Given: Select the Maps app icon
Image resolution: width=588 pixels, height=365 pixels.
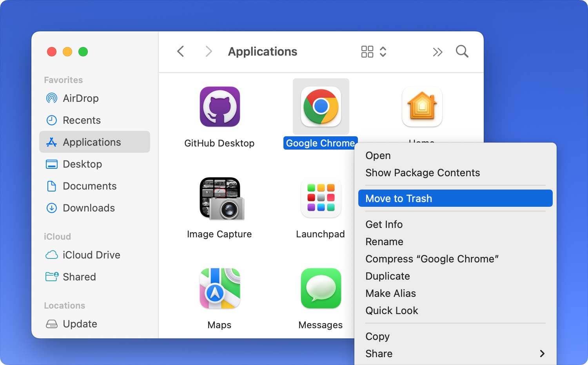Looking at the screenshot, I should point(220,288).
